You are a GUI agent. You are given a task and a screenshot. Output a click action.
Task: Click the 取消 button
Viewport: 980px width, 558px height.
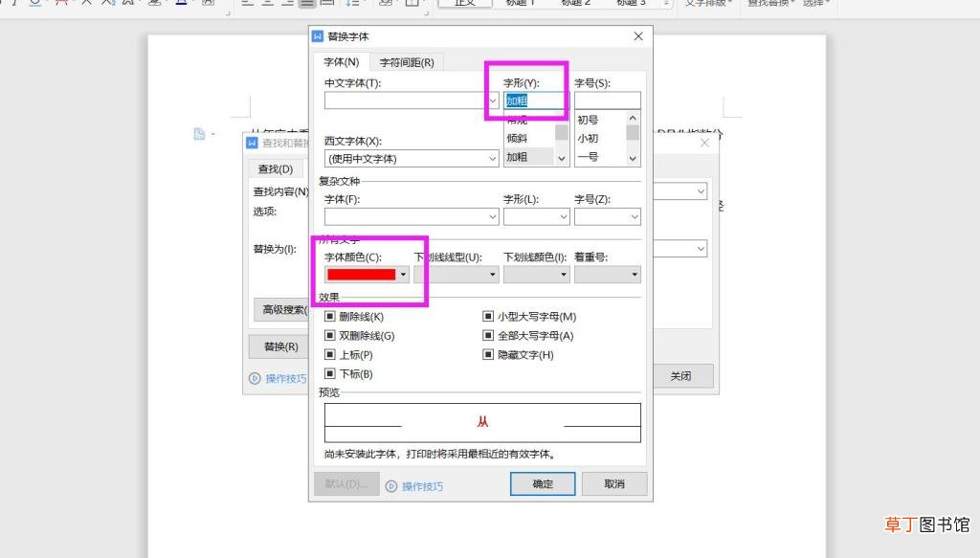coord(614,483)
